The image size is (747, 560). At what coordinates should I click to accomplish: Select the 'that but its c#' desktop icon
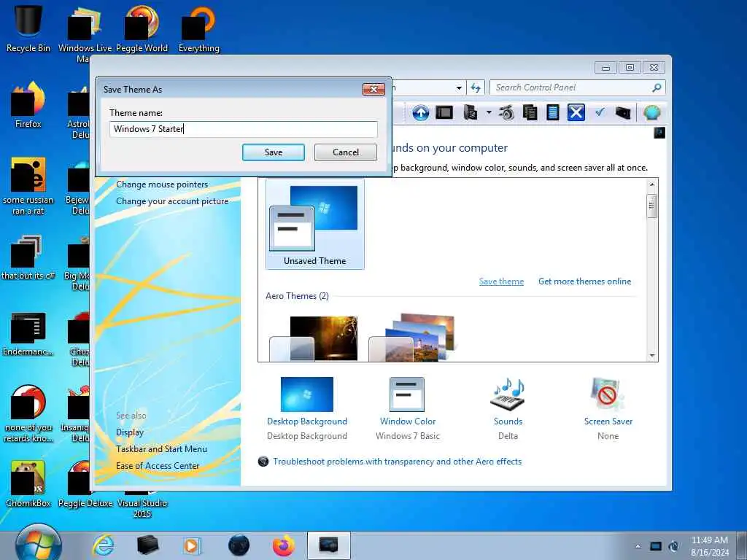pyautogui.click(x=28, y=257)
